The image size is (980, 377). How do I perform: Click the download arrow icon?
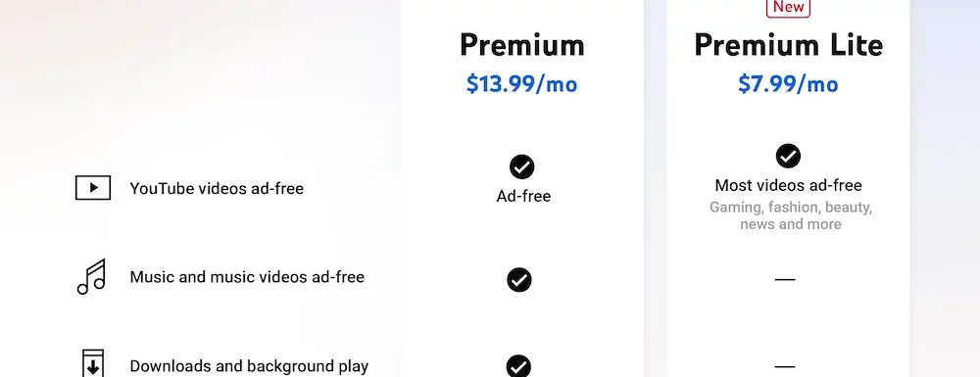pyautogui.click(x=93, y=364)
